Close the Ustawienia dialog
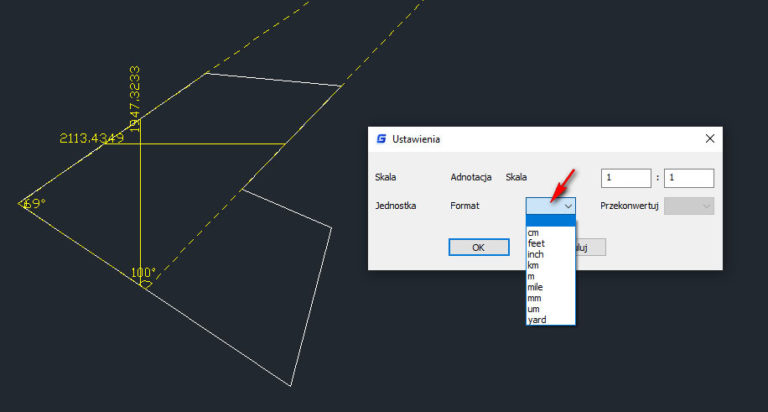768x412 pixels. [709, 139]
